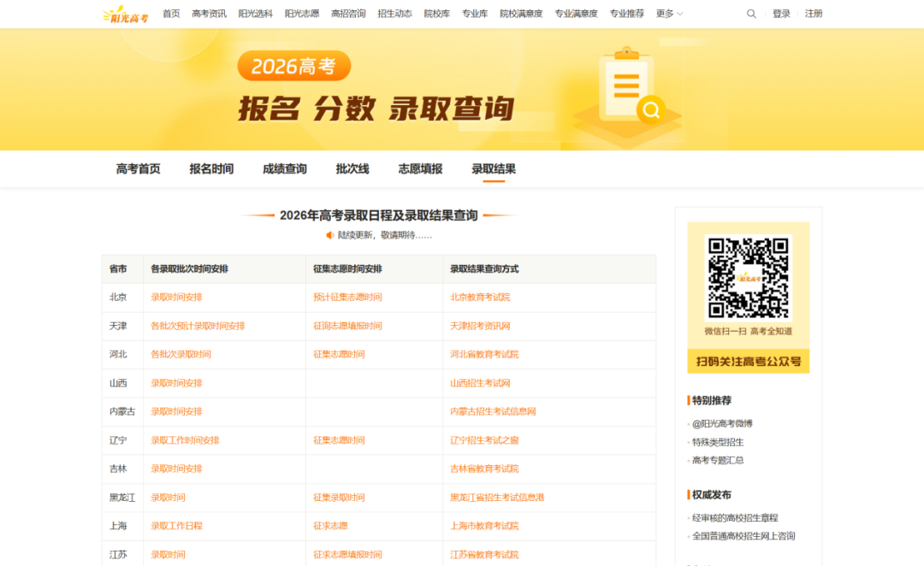Open 山西 录取时间安排 link
The width and height of the screenshot is (924, 566).
point(176,383)
